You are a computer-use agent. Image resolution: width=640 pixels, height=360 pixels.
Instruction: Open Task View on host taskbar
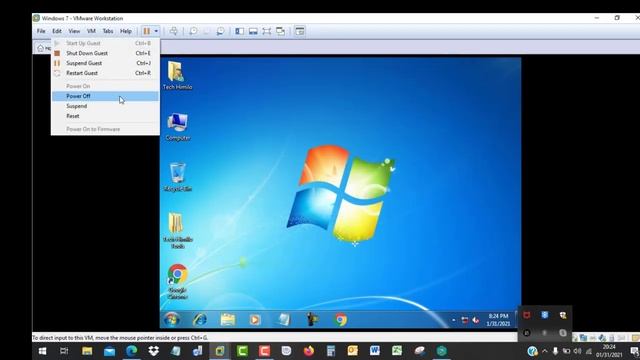pyautogui.click(x=64, y=351)
